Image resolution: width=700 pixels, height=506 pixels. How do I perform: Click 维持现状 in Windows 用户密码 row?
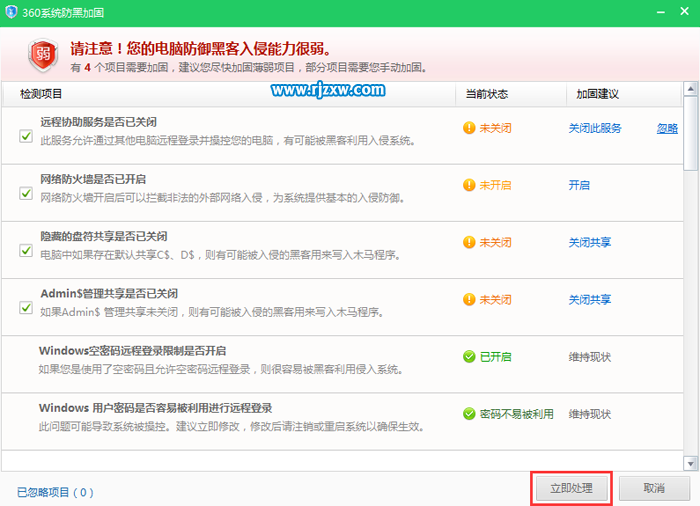[589, 414]
